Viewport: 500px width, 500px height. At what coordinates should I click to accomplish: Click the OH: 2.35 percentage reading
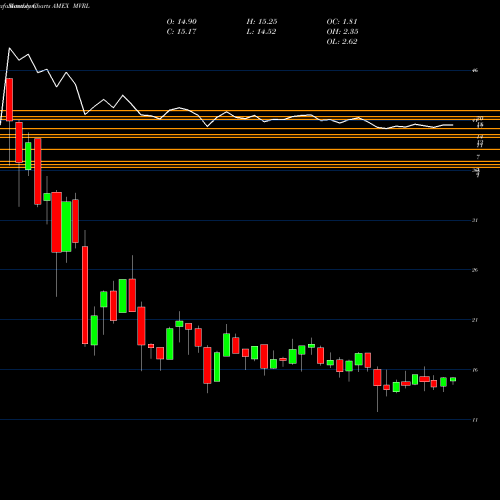point(342,32)
